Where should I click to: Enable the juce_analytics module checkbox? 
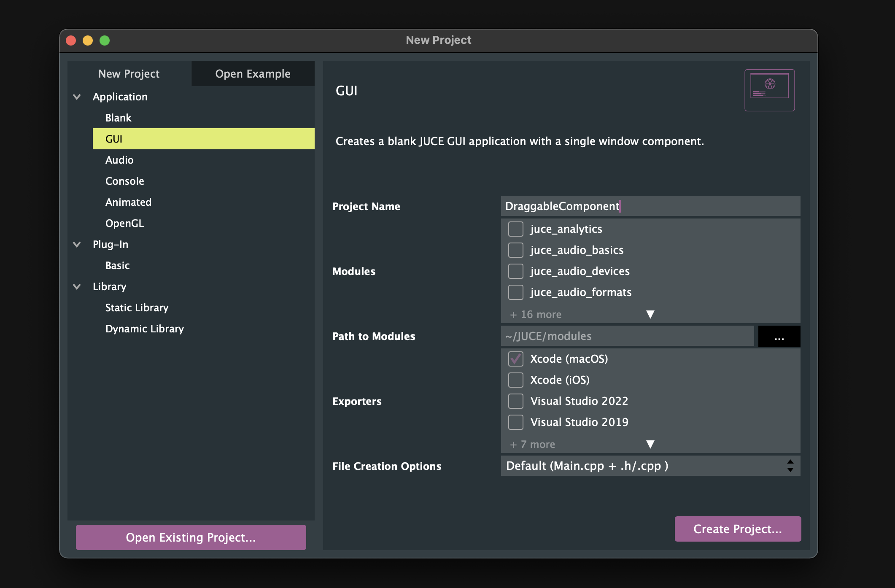pos(516,229)
